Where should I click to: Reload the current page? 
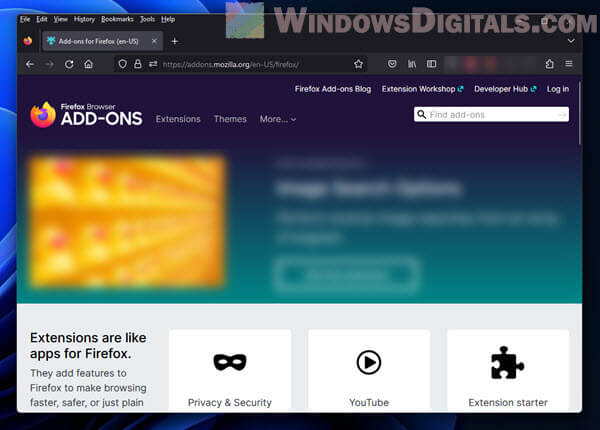pyautogui.click(x=69, y=64)
